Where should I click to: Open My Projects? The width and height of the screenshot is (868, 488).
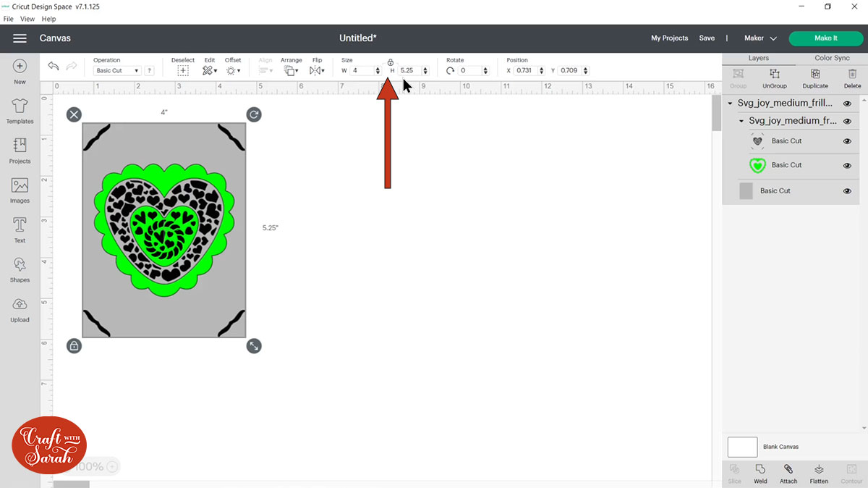(x=669, y=38)
